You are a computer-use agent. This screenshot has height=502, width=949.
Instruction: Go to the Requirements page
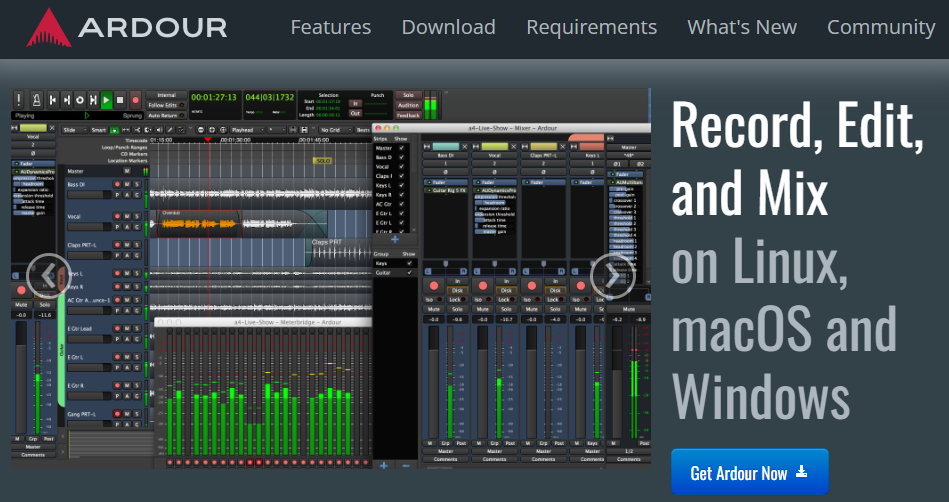[591, 27]
